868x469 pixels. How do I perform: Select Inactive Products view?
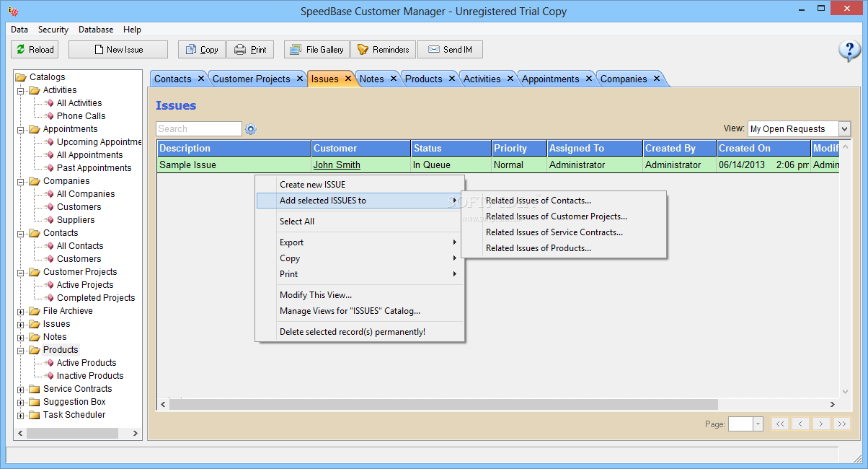point(90,376)
